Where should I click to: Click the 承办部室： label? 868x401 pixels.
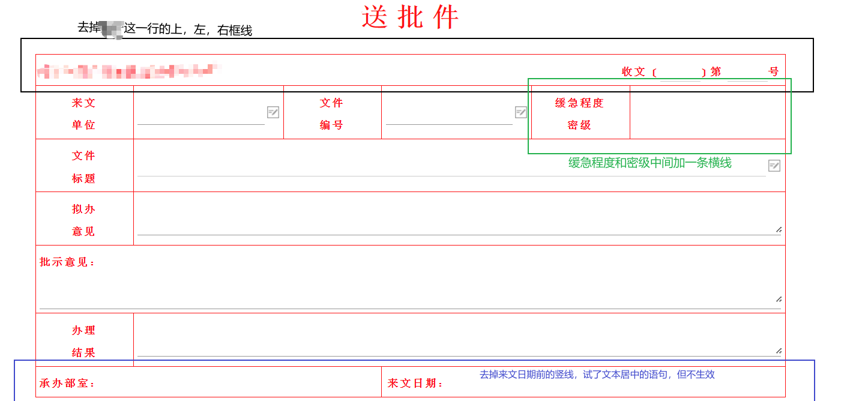pos(68,383)
